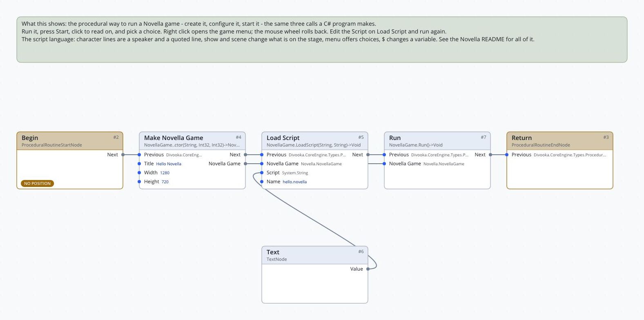The width and height of the screenshot is (644, 320).
Task: Click the Next output port of Run node
Action: [490, 155]
